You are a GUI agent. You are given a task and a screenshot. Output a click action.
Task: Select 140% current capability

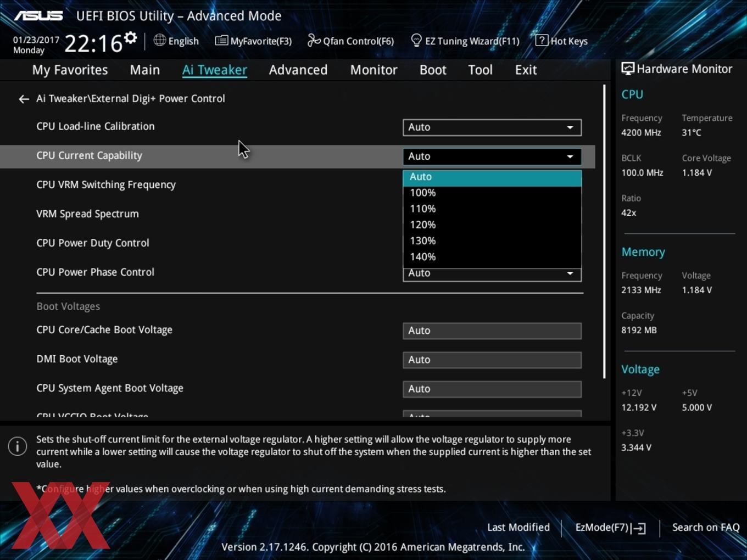click(x=492, y=256)
